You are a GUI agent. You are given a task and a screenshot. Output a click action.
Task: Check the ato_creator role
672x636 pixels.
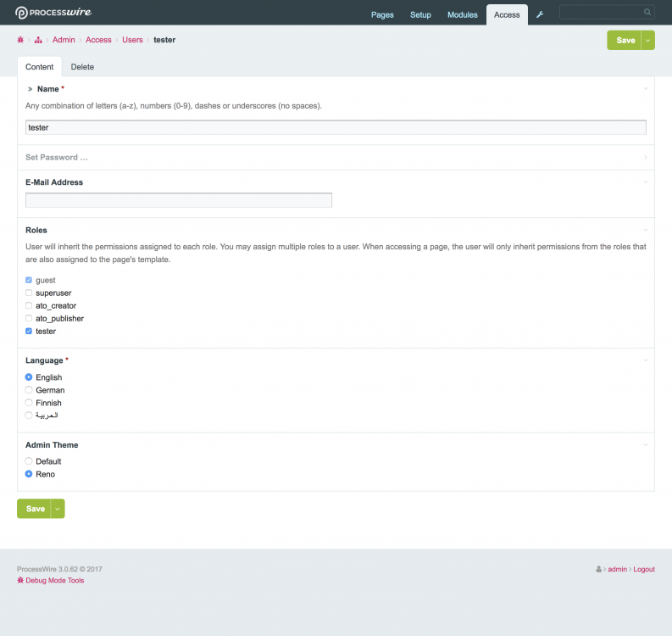[30, 305]
